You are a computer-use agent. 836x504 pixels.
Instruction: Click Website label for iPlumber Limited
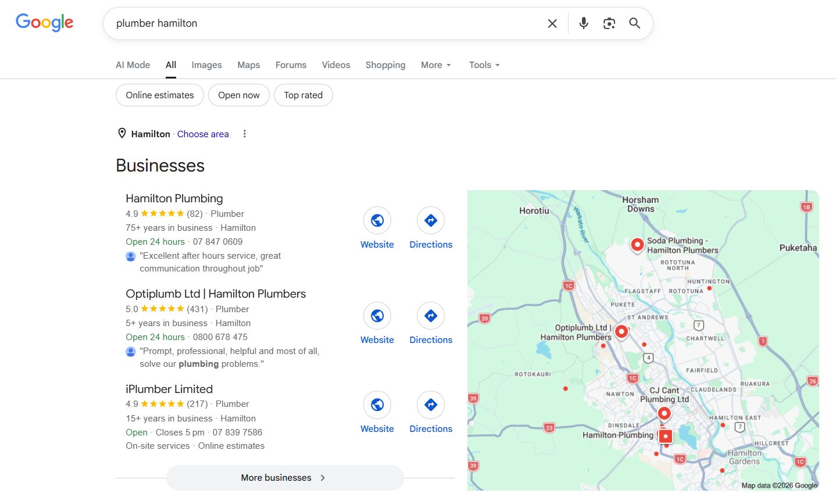(377, 429)
